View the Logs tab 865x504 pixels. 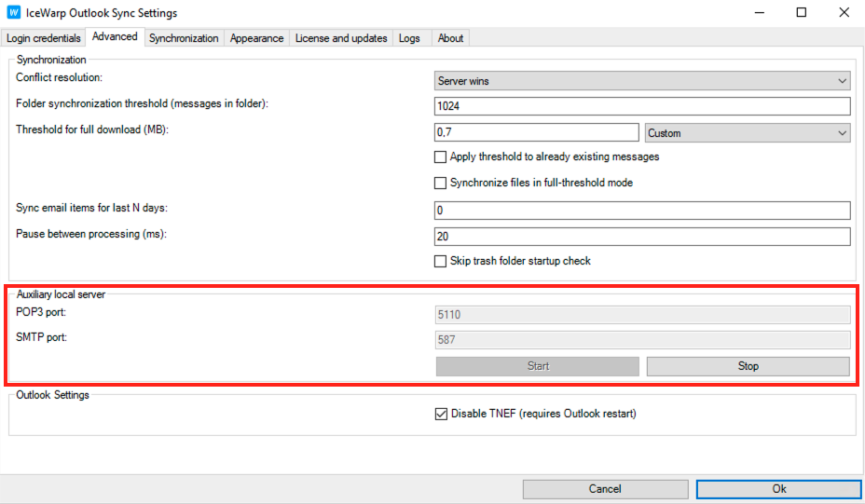(x=409, y=38)
